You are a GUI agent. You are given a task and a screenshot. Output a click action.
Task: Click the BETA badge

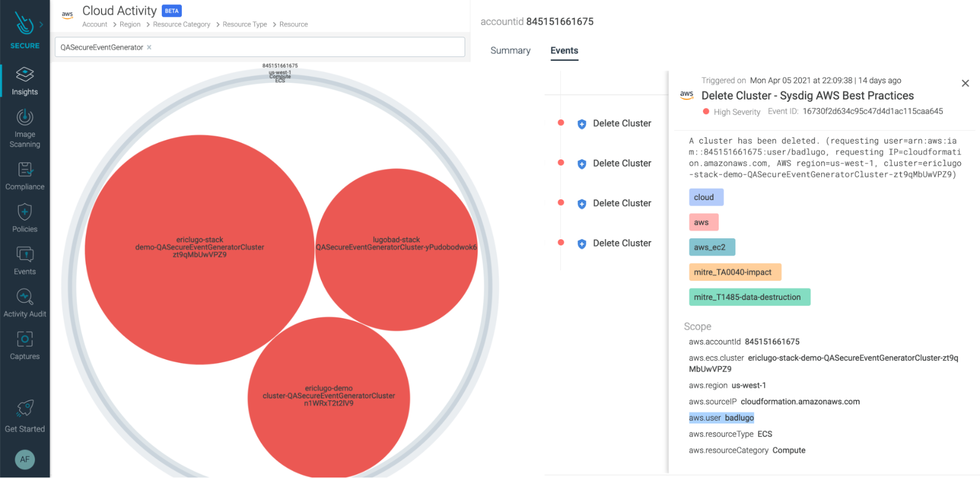[x=172, y=11]
